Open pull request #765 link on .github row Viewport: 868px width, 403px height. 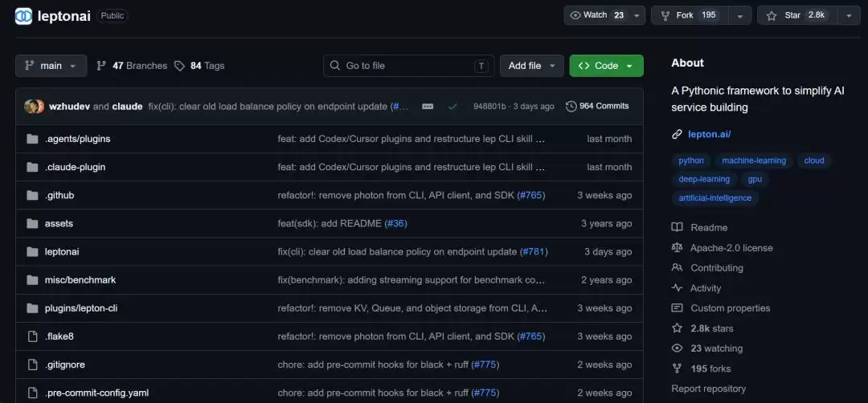pyautogui.click(x=531, y=195)
